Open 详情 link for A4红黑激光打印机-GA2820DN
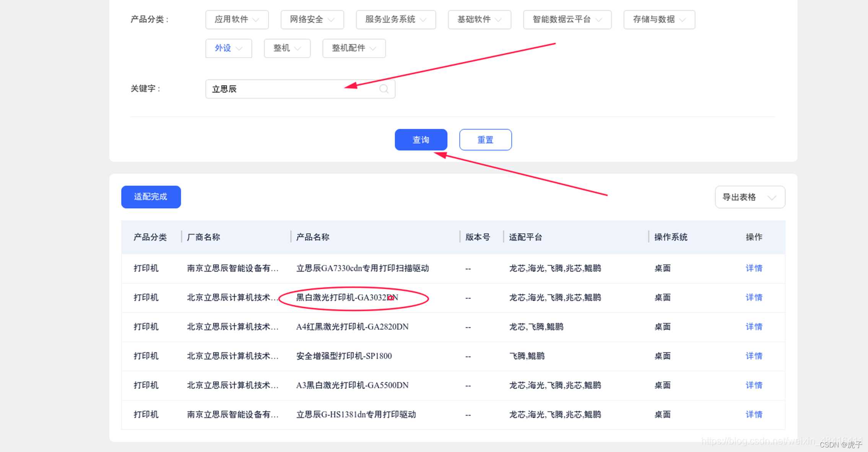This screenshot has width=868, height=452. pos(754,327)
